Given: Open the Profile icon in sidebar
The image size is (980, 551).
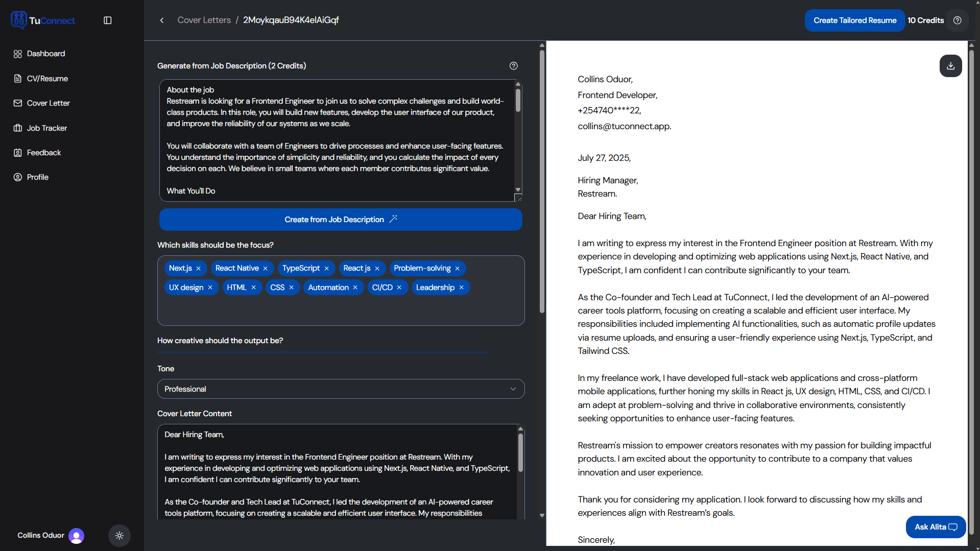Looking at the screenshot, I should pos(17,177).
